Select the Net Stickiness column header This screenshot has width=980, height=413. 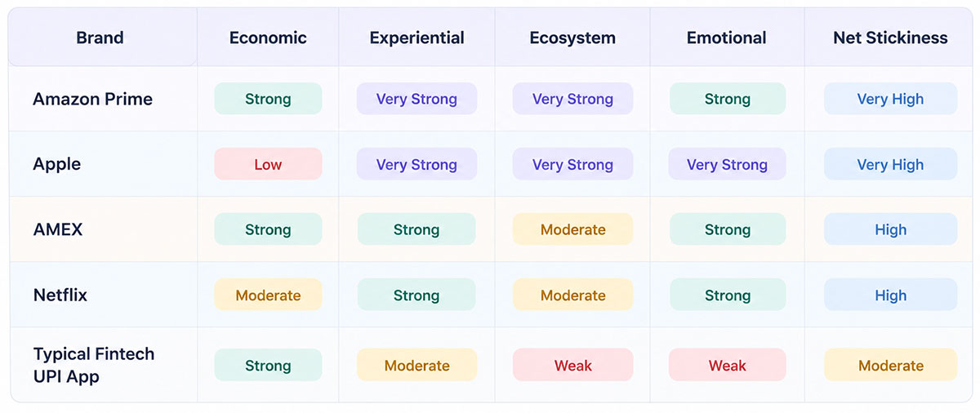click(x=890, y=38)
